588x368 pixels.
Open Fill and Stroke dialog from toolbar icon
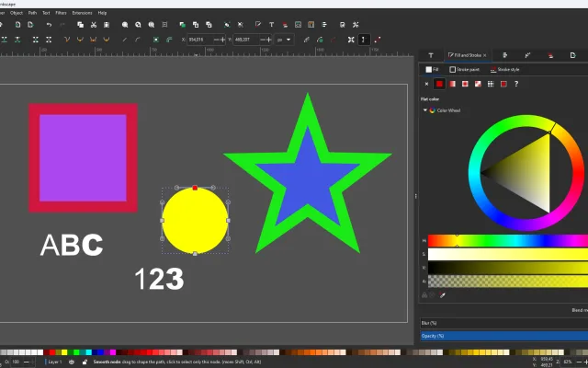coord(258,25)
